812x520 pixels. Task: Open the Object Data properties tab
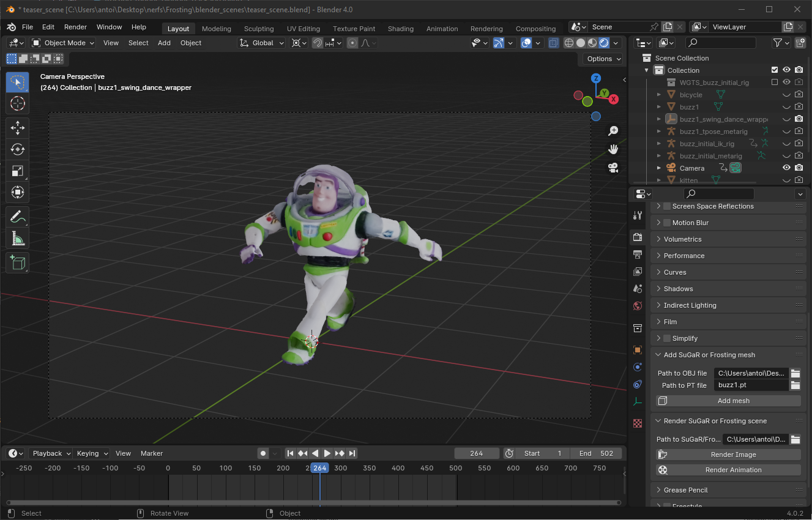click(x=638, y=401)
